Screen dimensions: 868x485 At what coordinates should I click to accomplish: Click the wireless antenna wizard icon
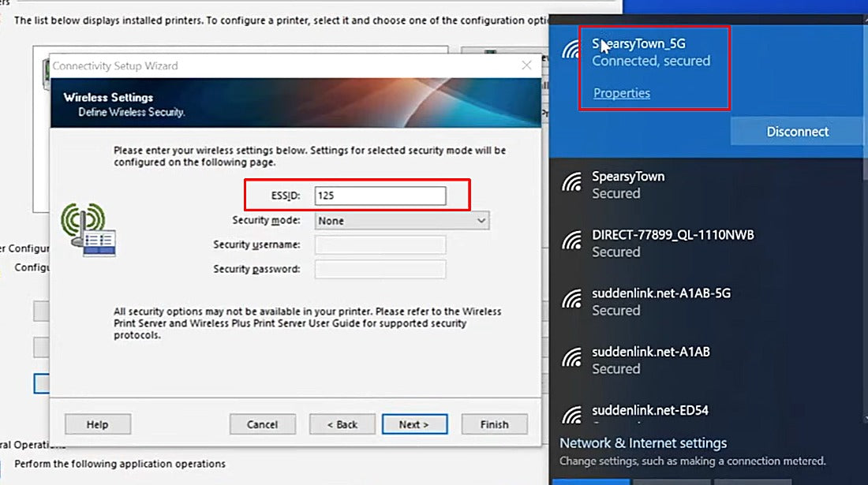point(88,229)
